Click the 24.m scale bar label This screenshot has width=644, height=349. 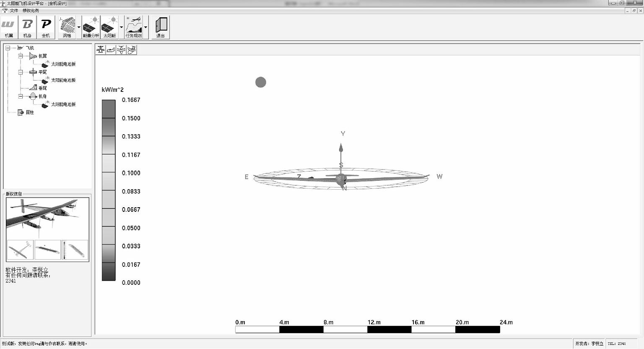click(x=506, y=322)
